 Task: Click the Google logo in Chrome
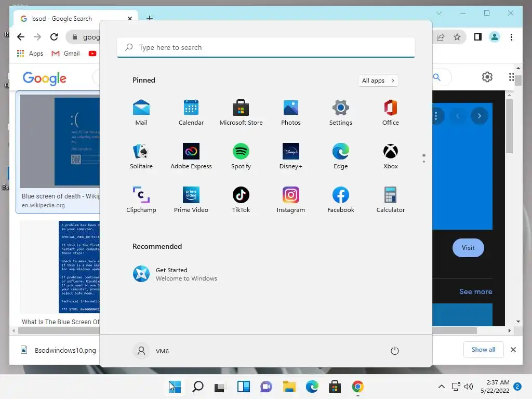click(x=45, y=78)
